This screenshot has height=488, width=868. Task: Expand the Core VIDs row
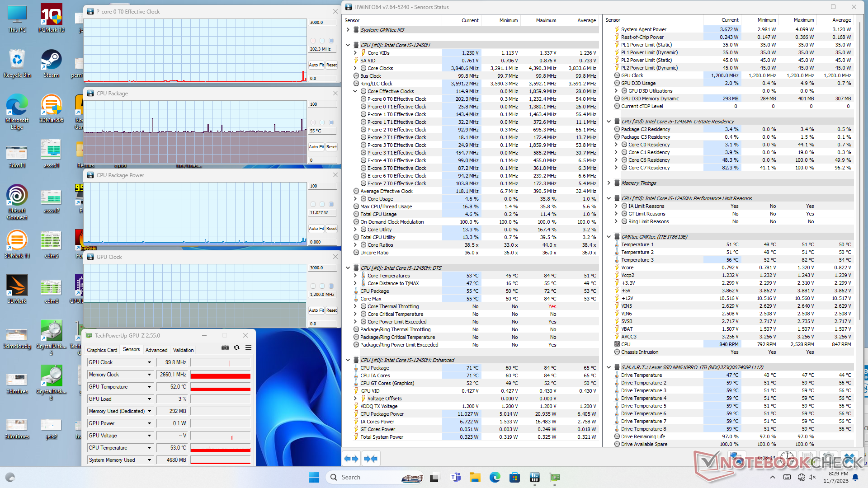click(x=355, y=53)
